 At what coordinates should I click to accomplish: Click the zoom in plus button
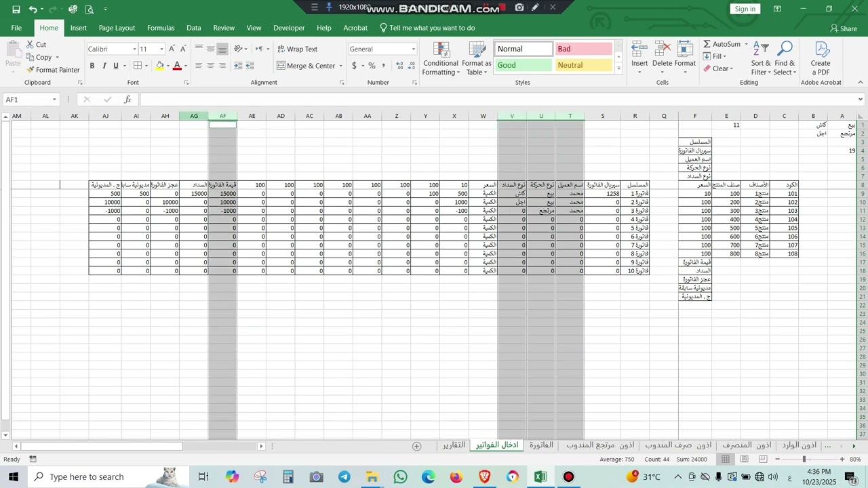point(842,460)
